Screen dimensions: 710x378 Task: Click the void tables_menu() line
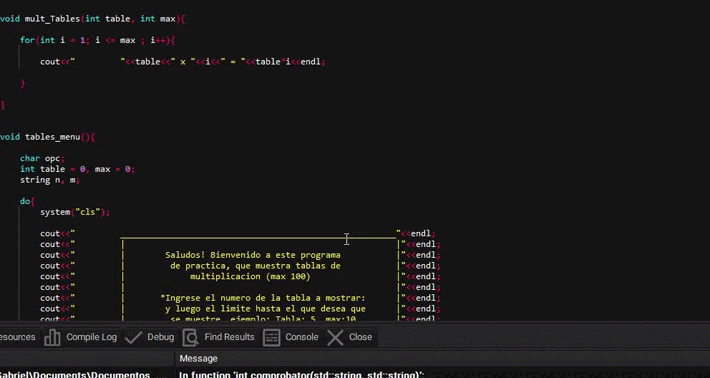(47, 137)
